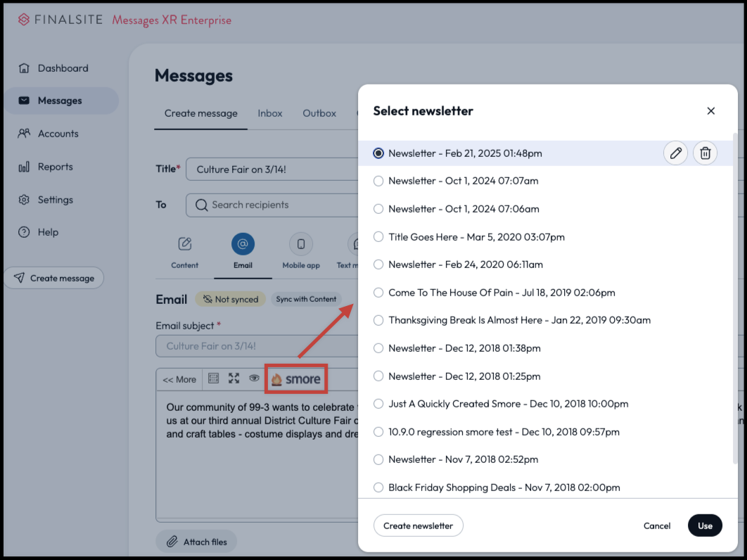
Task: Click the editor preview eye icon
Action: pos(254,378)
